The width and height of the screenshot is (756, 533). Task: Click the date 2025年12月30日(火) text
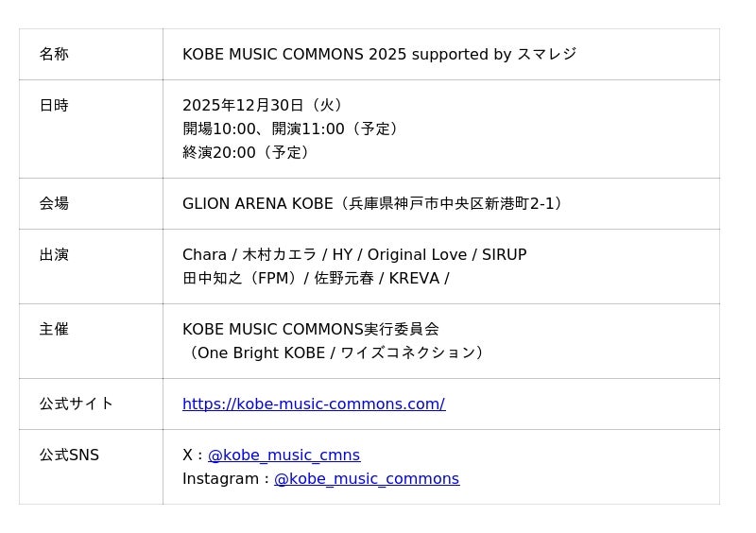click(264, 106)
